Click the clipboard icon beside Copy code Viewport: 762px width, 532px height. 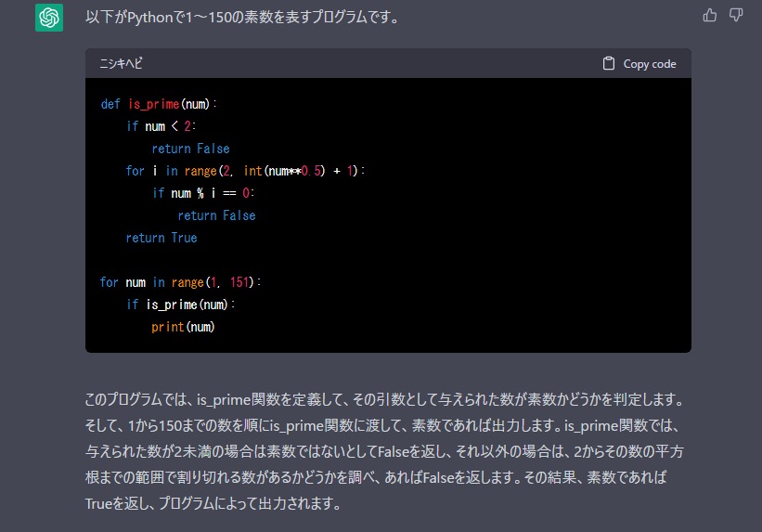(609, 64)
